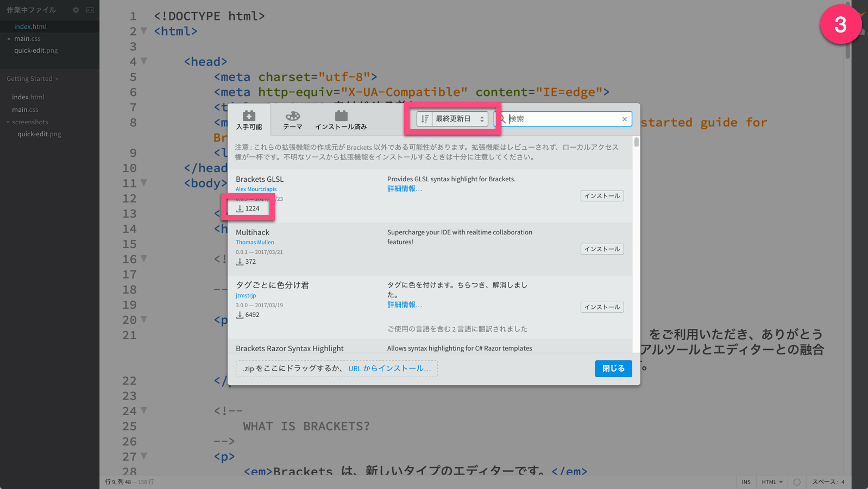The width and height of the screenshot is (868, 489).
Task: Collapse the screenshots folder
Action: pyautogui.click(x=8, y=122)
